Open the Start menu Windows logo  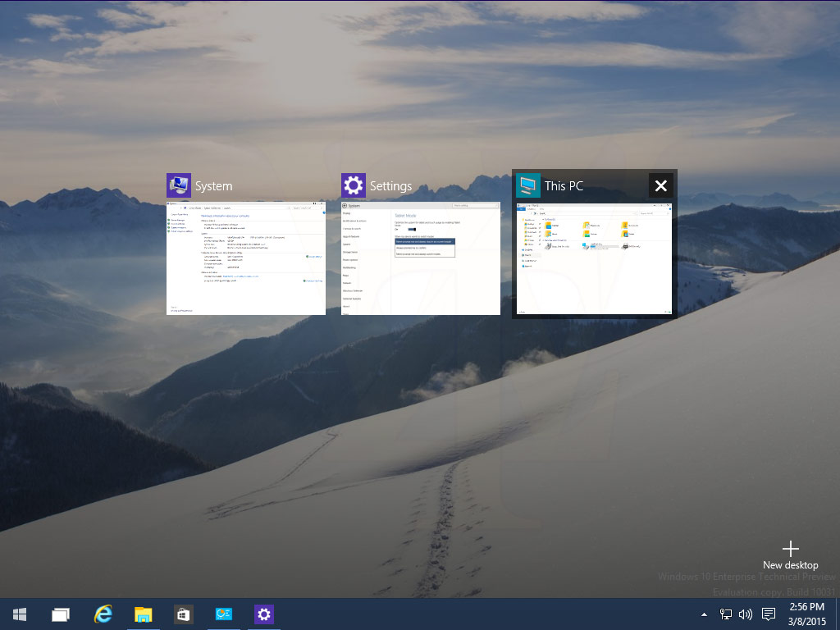click(20, 614)
